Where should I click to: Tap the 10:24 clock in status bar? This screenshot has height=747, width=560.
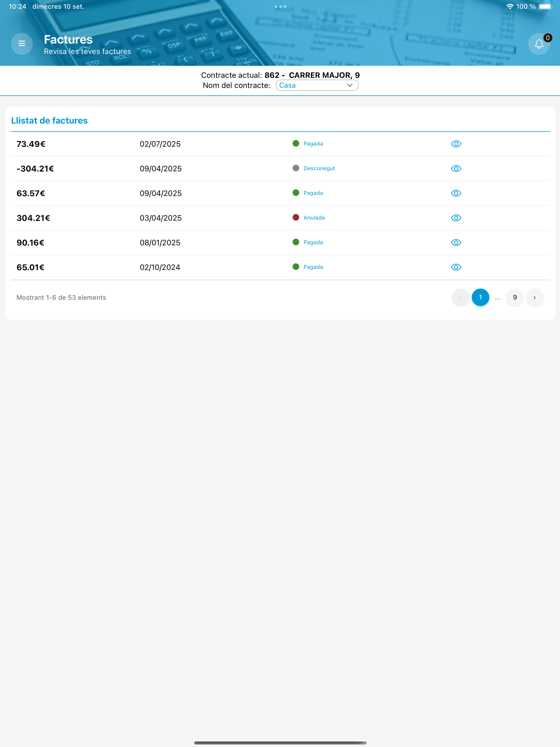click(x=18, y=7)
